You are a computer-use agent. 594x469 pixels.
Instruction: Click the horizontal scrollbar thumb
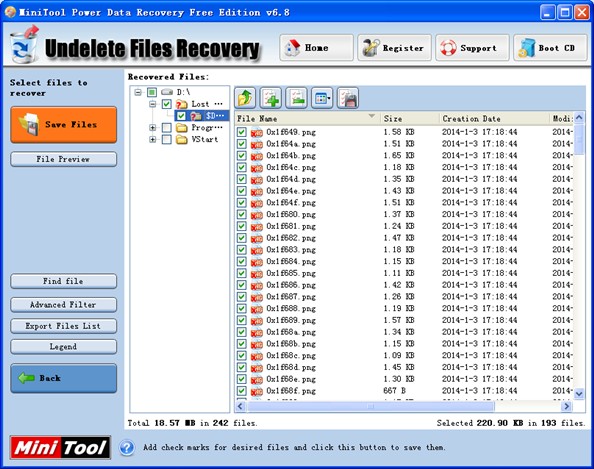pyautogui.click(x=370, y=406)
